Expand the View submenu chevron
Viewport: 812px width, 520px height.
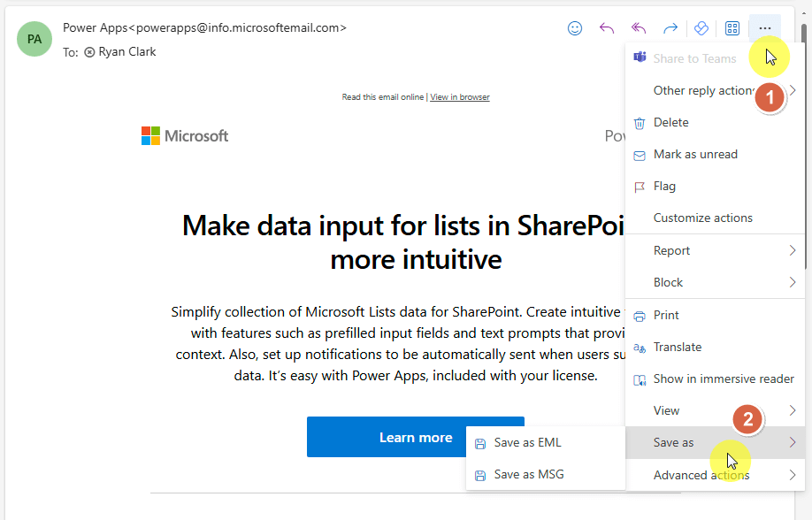coord(793,410)
